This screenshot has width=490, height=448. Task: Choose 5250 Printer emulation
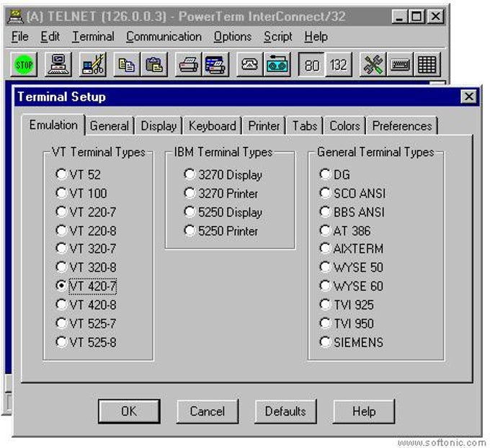[x=190, y=230]
